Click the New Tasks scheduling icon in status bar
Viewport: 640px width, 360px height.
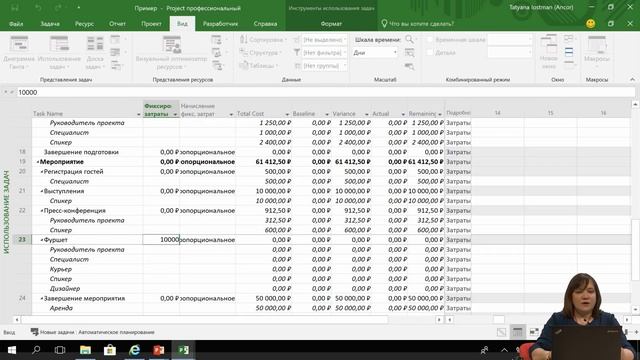(34, 332)
